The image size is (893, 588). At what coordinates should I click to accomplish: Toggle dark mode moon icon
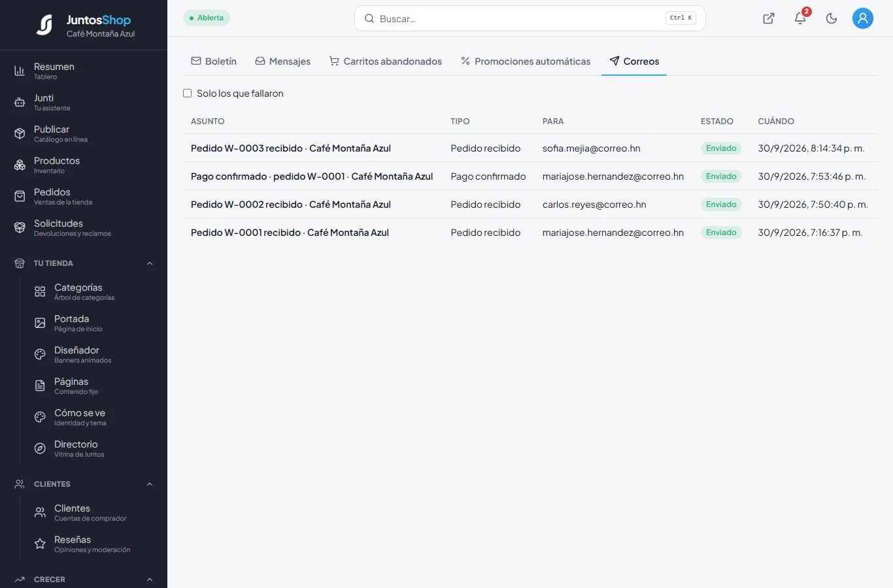832,18
